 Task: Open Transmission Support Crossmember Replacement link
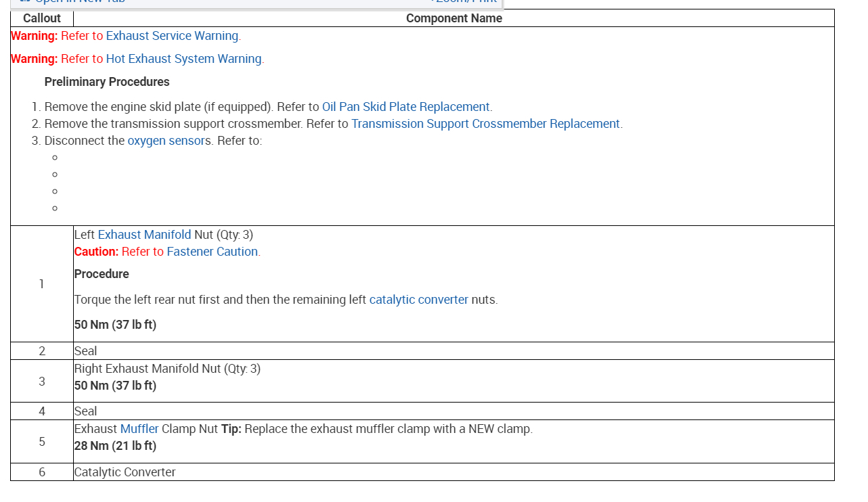click(x=485, y=124)
